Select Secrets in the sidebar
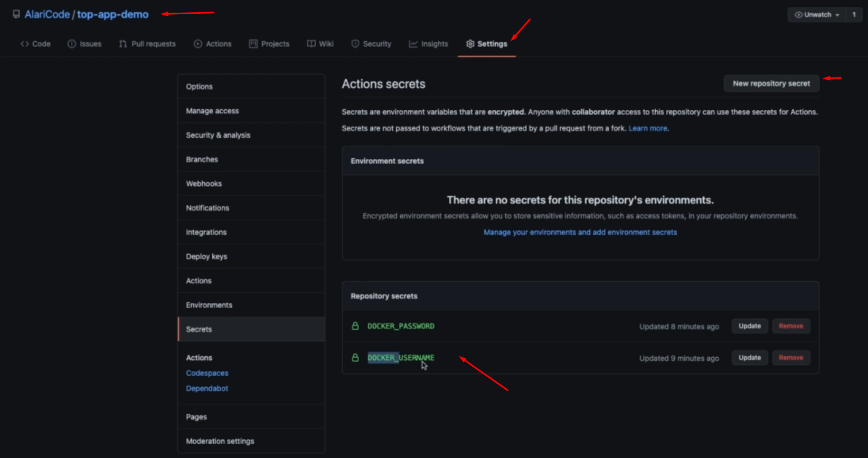The height and width of the screenshot is (458, 868). pos(251,329)
